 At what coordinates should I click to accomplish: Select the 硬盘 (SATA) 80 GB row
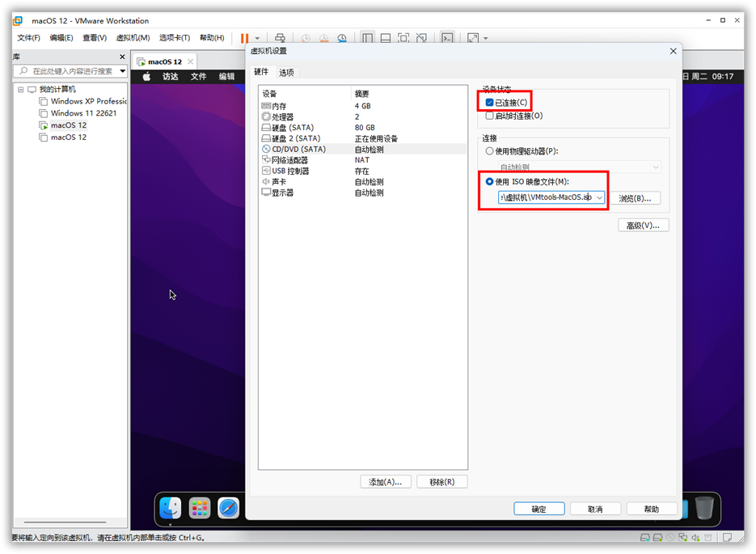(x=362, y=128)
